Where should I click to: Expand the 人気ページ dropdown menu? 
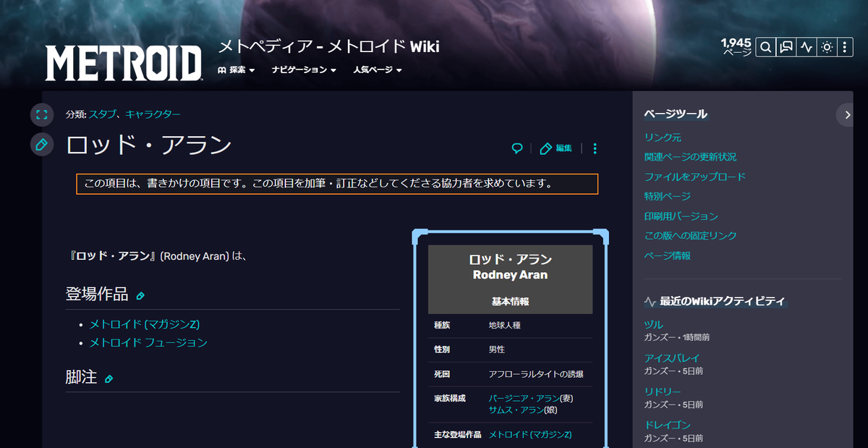click(x=378, y=70)
